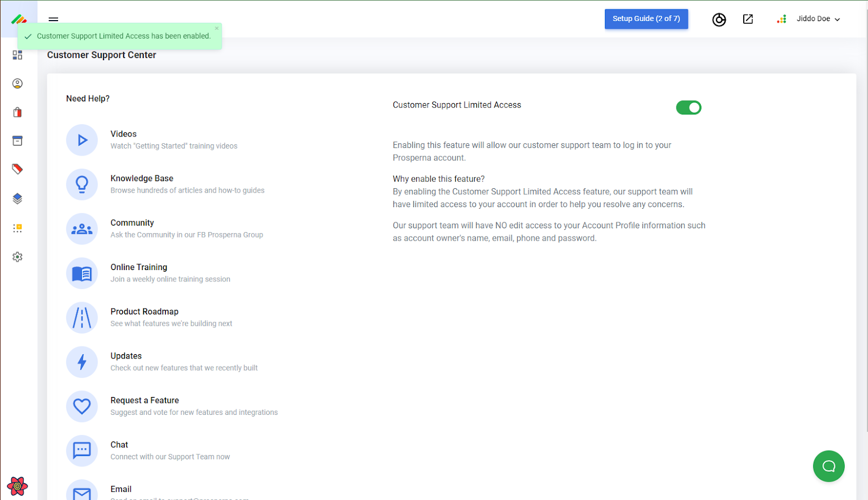Click 'Check out new features that we recently built'
The image size is (868, 500).
point(184,368)
